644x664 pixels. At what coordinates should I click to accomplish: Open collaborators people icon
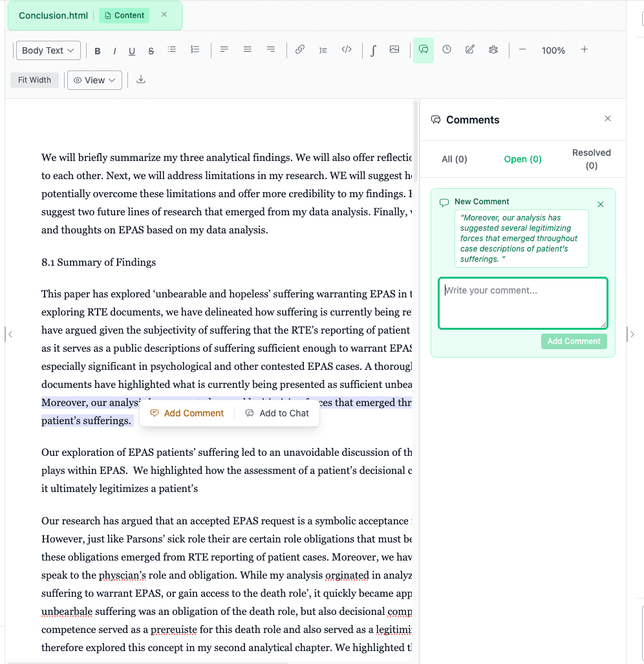pyautogui.click(x=493, y=50)
